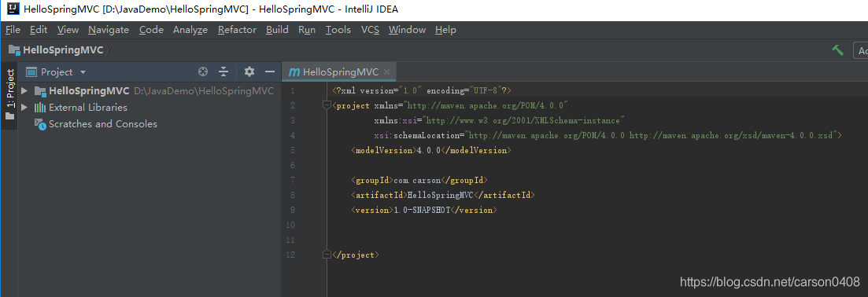Viewport: 868px width, 297px height.
Task: Click the IntelliJ IDEA logo in title bar
Action: pyautogui.click(x=14, y=9)
